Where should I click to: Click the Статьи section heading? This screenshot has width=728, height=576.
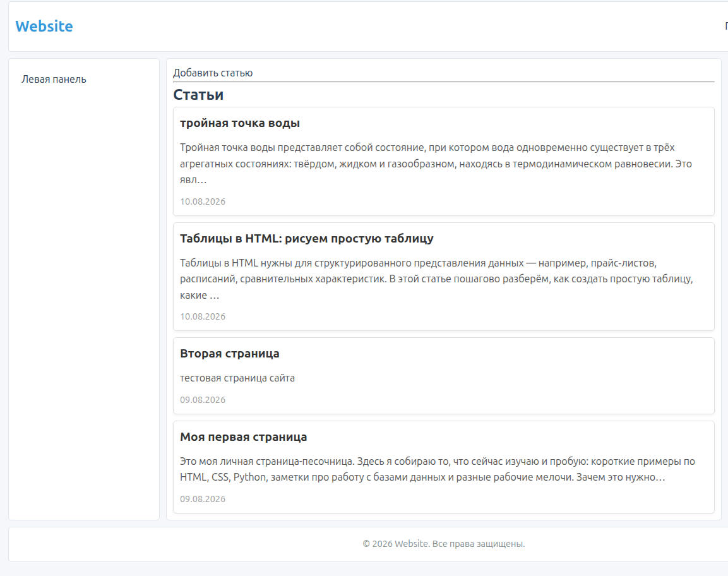(x=198, y=95)
